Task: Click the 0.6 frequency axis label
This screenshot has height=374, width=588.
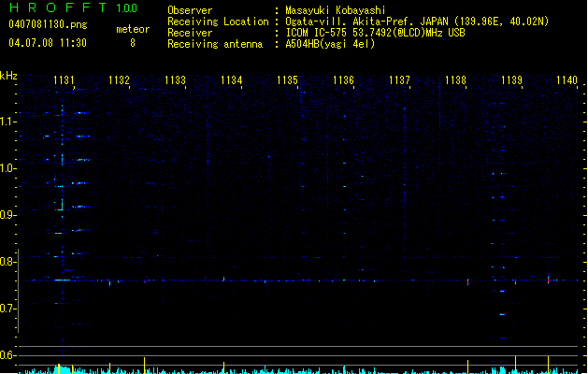Action: [x=8, y=355]
